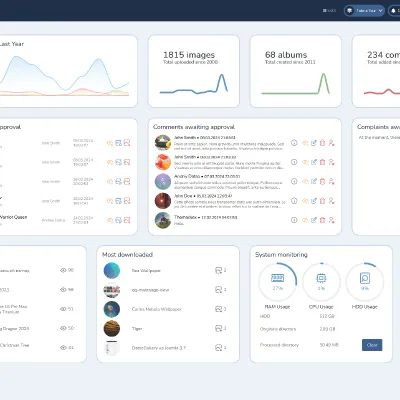
Task: Open the Sea Wallpaper thumbnail
Action: pyautogui.click(x=112, y=270)
